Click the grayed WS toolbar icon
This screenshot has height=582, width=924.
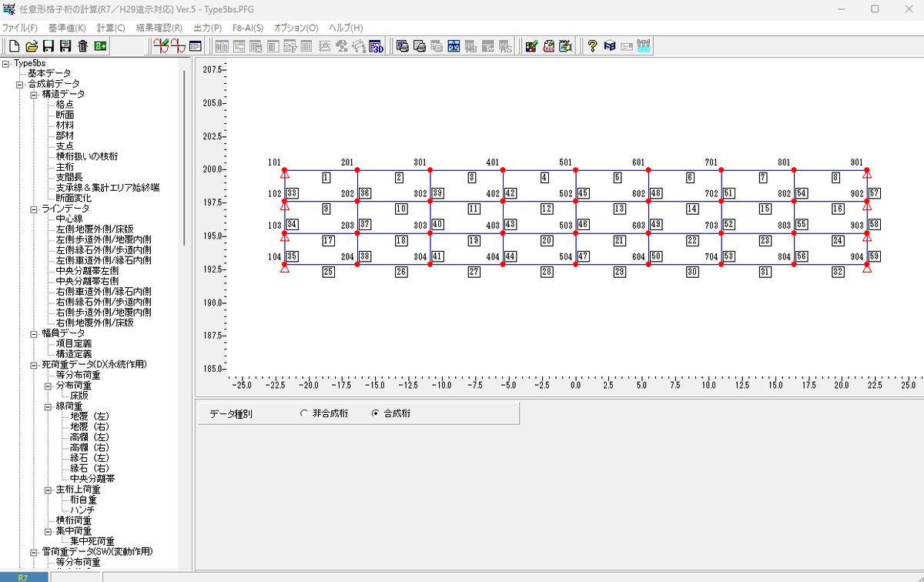tap(505, 46)
